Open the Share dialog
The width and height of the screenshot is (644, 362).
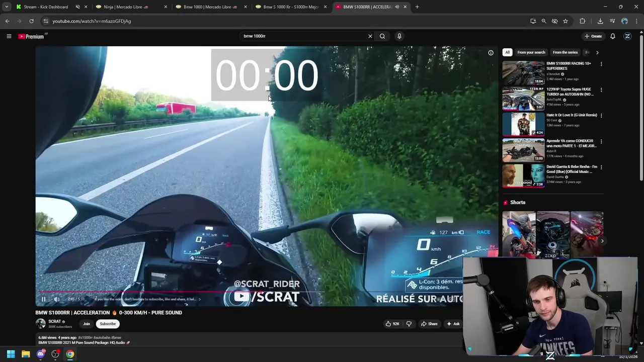[x=429, y=324]
